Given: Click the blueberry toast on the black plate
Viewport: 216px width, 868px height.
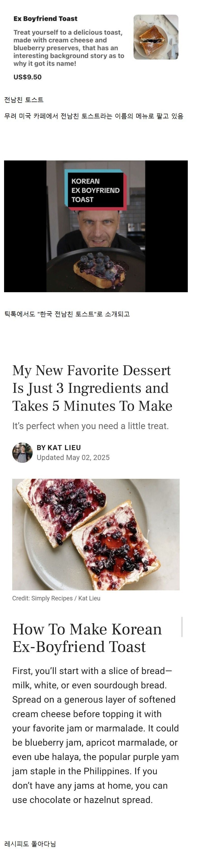Looking at the screenshot, I should [x=99, y=270].
